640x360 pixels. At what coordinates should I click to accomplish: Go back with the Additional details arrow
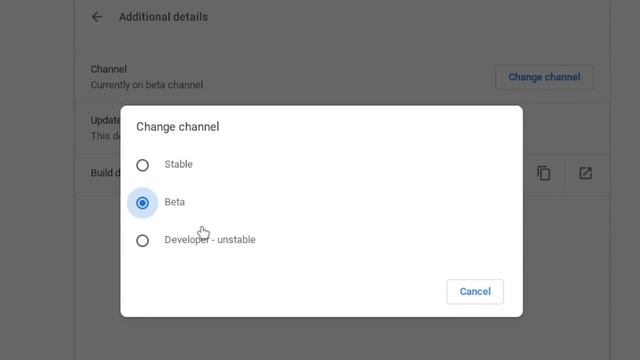[97, 17]
